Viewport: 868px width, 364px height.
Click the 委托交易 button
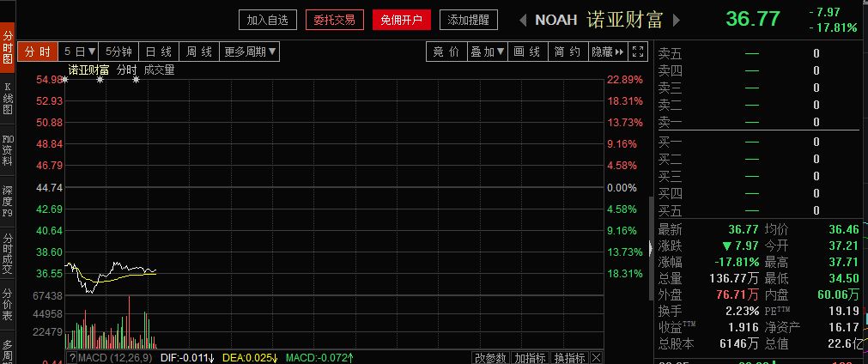pos(334,21)
